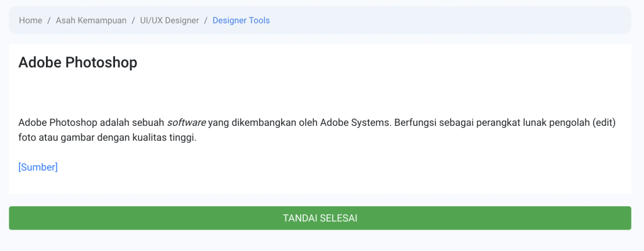Click the blank space below the heading
644x251 pixels.
coord(320,92)
